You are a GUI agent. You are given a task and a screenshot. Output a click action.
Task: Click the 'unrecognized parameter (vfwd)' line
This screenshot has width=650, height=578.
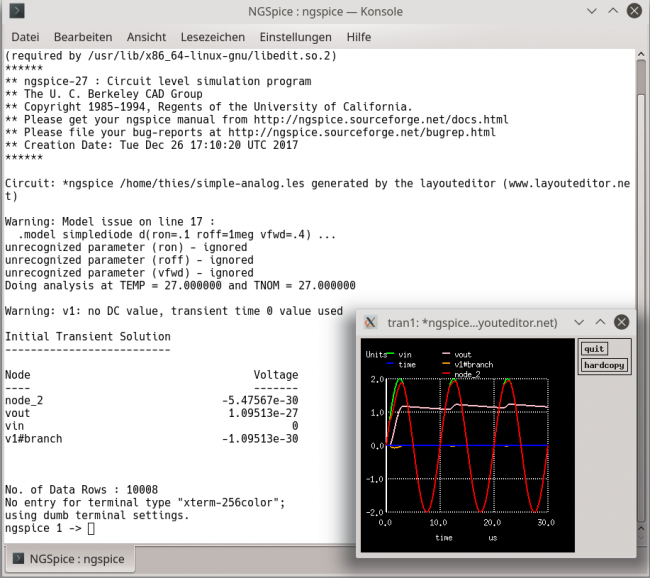pyautogui.click(x=129, y=273)
